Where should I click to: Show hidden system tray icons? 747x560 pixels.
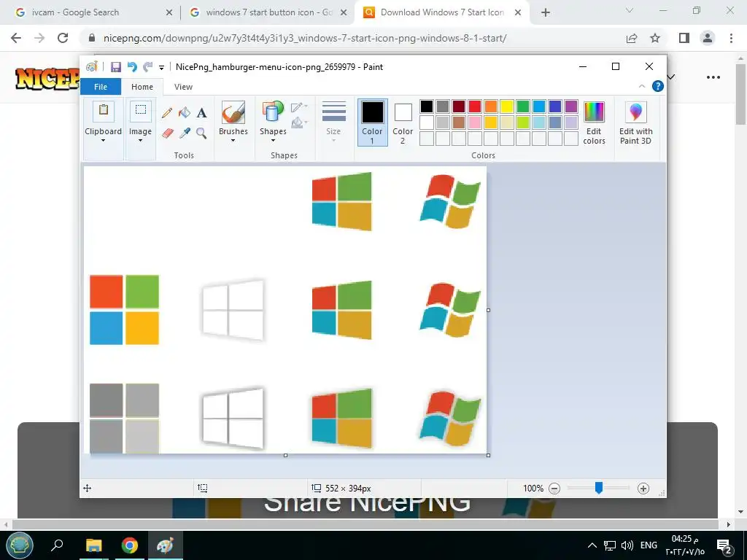pyautogui.click(x=592, y=545)
